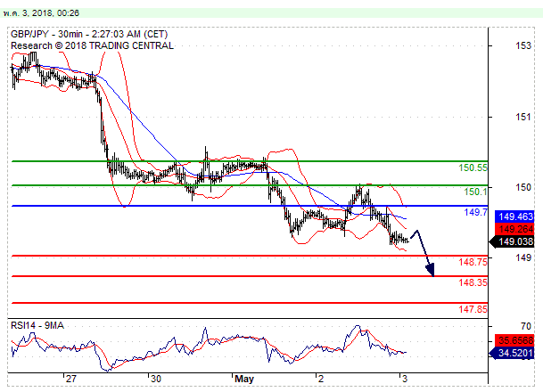
Task: Click the Research © 2018 TRADING CENTRAL text
Action: click(92, 45)
